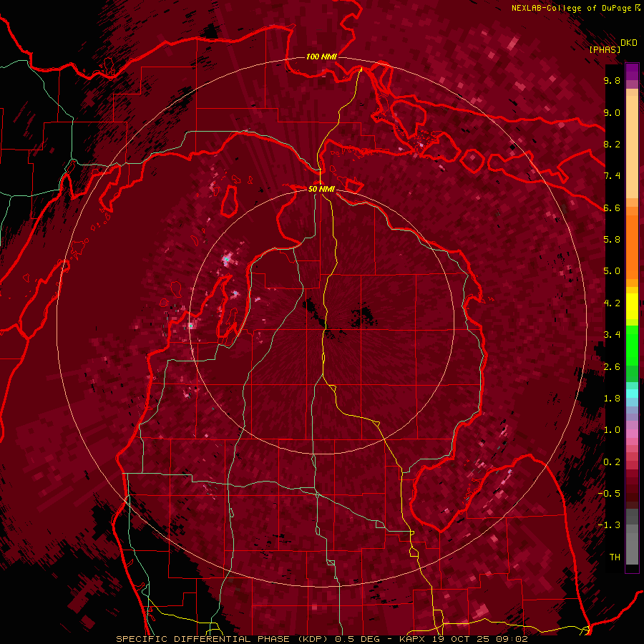Click the 1.8 legend scale value
This screenshot has height=644, width=644.
click(x=612, y=399)
